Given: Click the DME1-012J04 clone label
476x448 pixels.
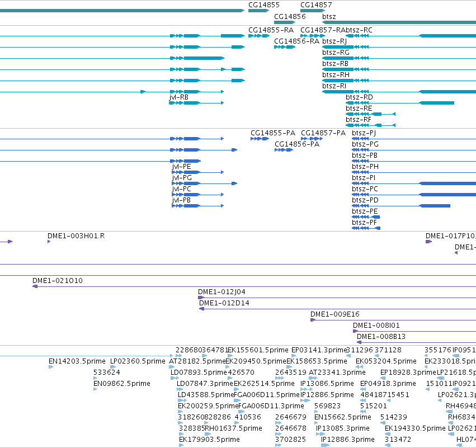Looking at the screenshot, I should (221, 292).
